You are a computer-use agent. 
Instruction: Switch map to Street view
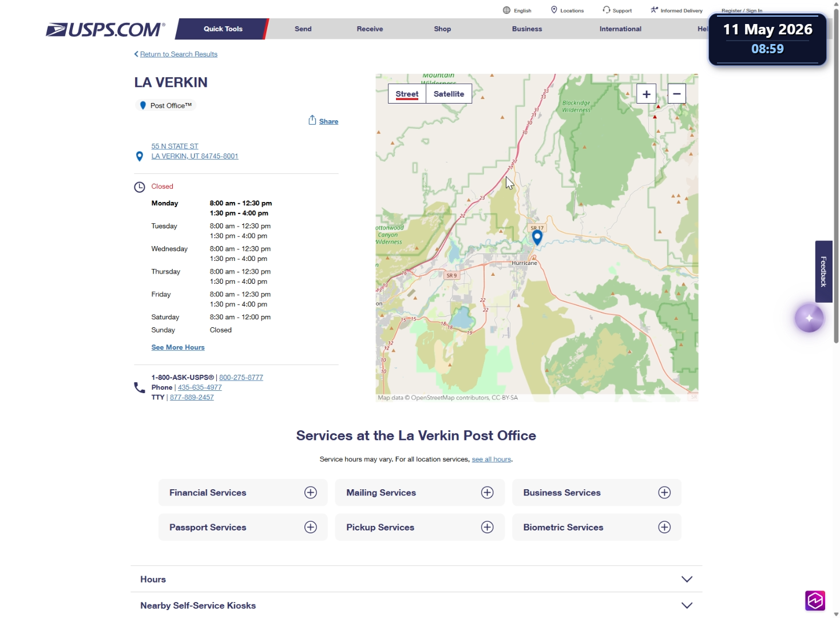click(x=407, y=94)
